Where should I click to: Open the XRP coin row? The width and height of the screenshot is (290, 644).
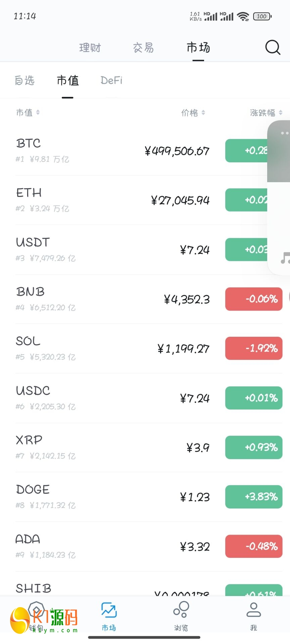[101, 447]
